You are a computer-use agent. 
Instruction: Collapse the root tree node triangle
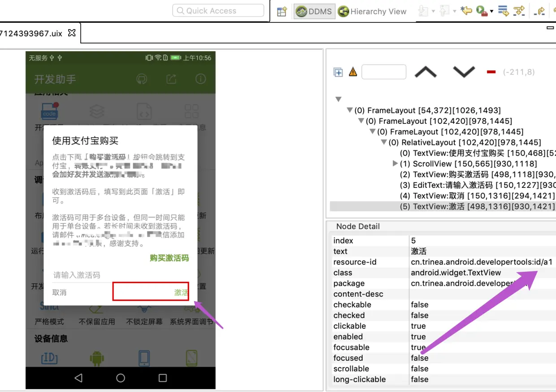coord(339,99)
